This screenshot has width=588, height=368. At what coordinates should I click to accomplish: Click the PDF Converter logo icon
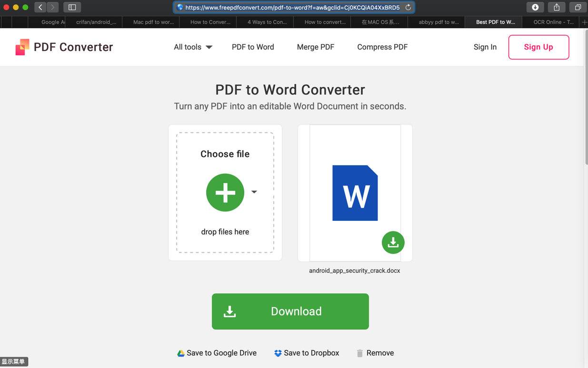click(x=22, y=47)
